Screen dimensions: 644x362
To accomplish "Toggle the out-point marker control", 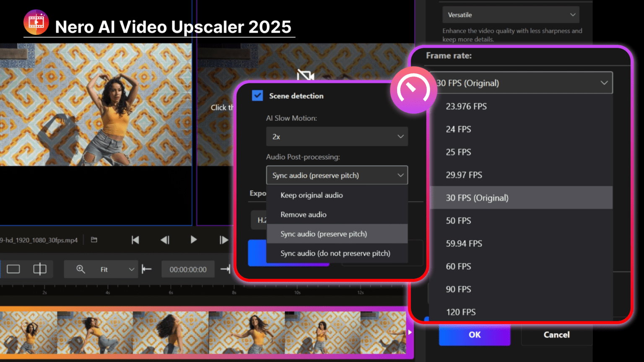I will [225, 269].
